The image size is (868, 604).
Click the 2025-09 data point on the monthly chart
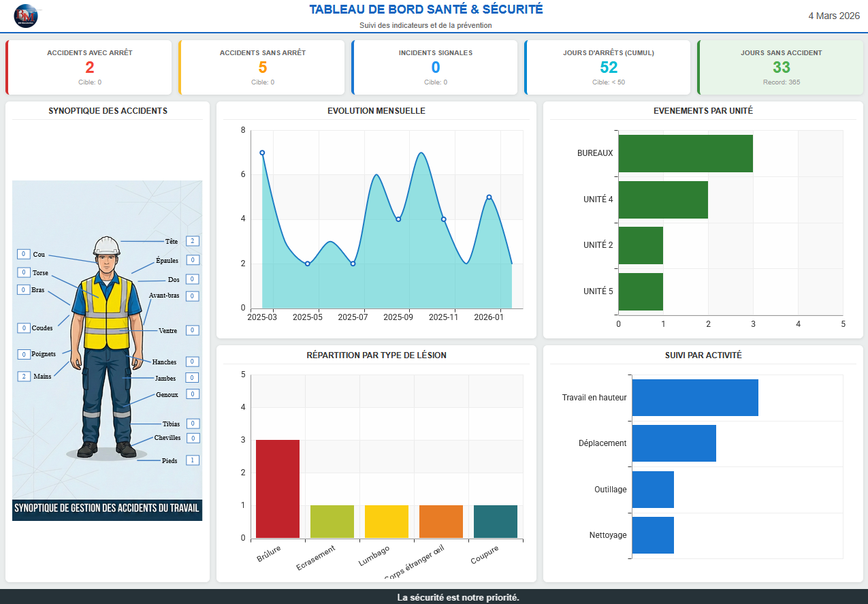(398, 219)
